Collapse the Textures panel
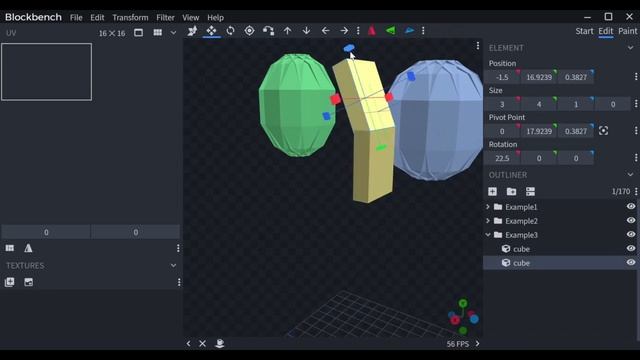Screen dimensions: 640x360 [173, 265]
